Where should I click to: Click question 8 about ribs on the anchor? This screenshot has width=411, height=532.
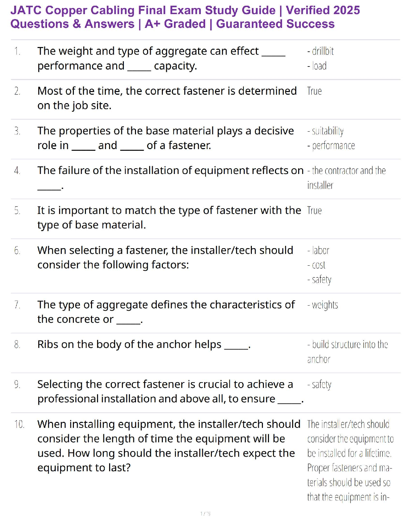(x=144, y=345)
